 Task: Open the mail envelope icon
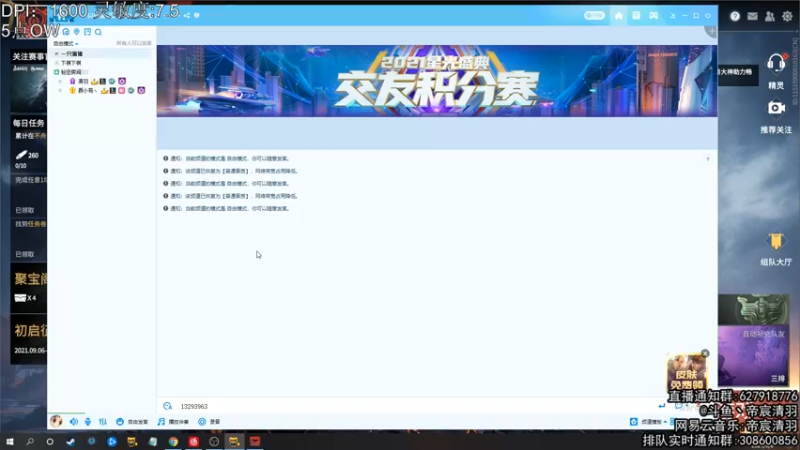(752, 16)
